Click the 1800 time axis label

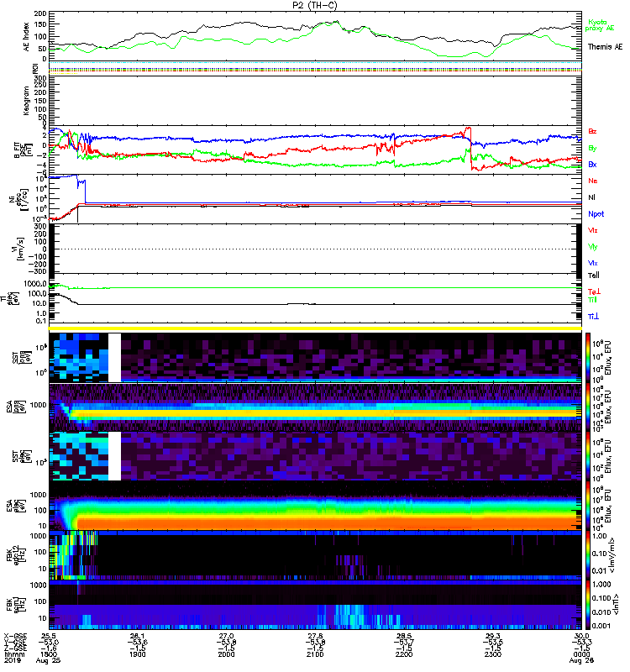click(49, 654)
